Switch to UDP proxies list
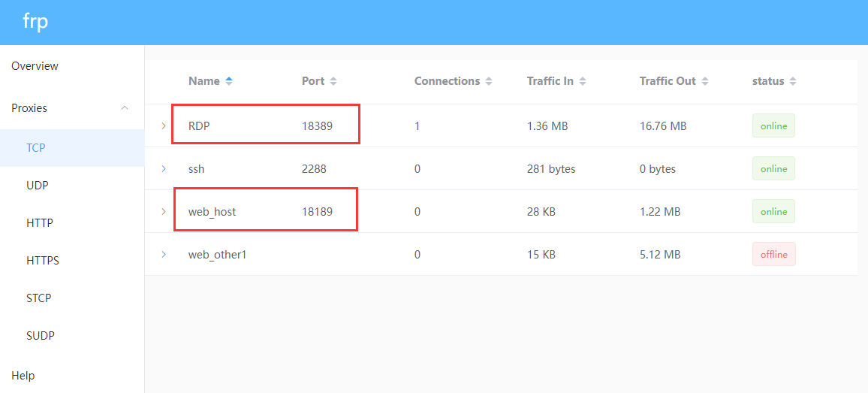 [x=38, y=186]
